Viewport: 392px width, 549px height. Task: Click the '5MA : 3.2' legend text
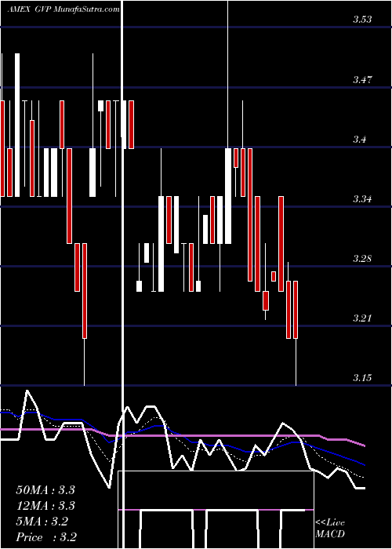click(42, 522)
